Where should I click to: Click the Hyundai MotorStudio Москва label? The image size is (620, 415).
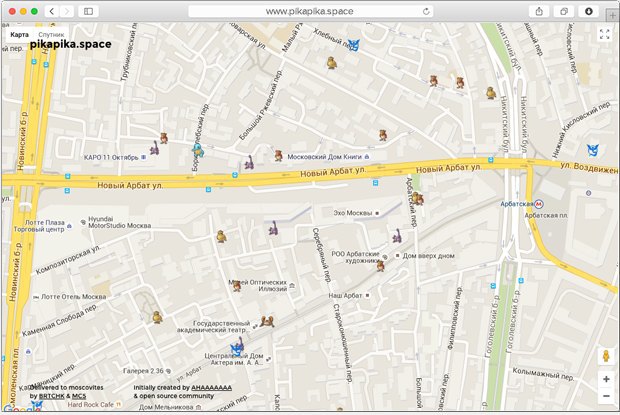point(119,222)
